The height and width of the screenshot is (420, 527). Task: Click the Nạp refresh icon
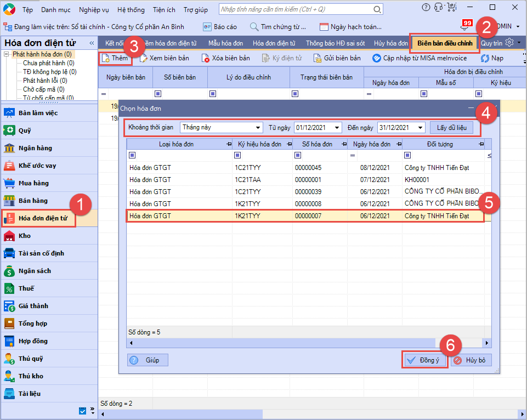(x=485, y=58)
